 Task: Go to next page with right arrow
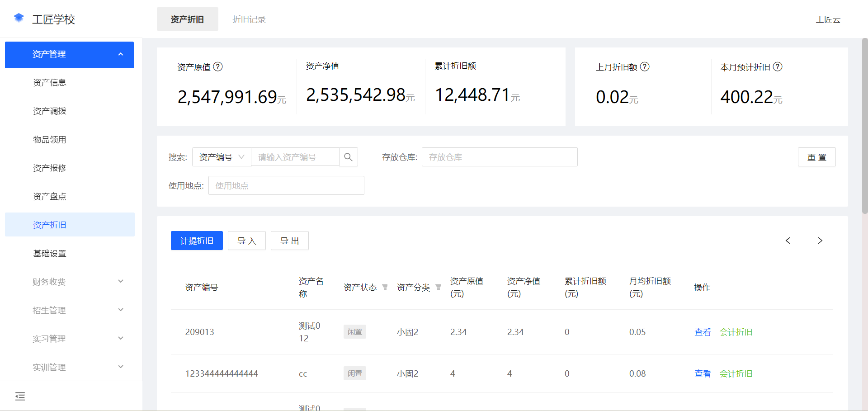click(820, 241)
